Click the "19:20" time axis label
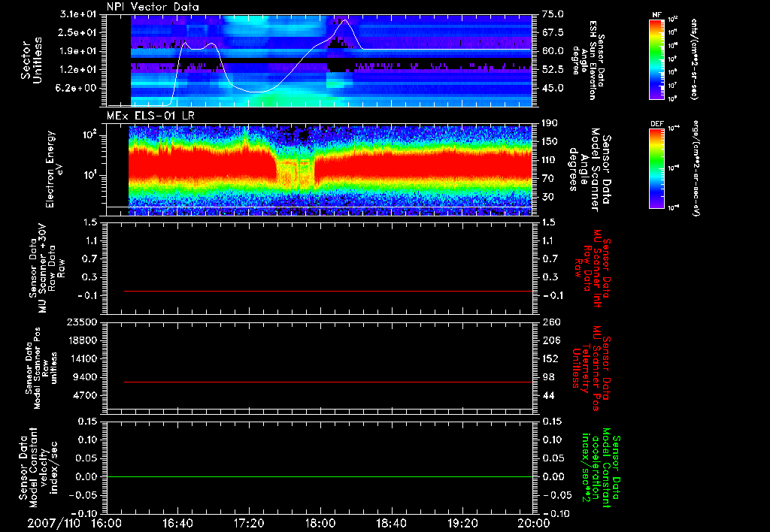Screen dimensions: 770x532 point(462,523)
